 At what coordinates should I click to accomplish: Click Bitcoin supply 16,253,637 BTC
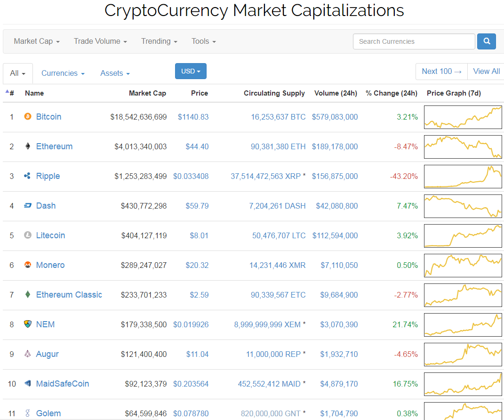(x=278, y=117)
